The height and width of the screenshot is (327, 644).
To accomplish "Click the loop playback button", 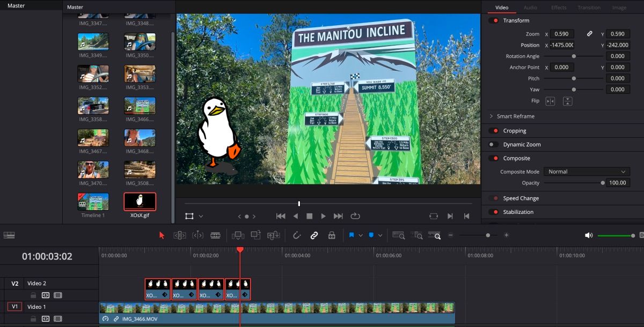I will (x=355, y=216).
